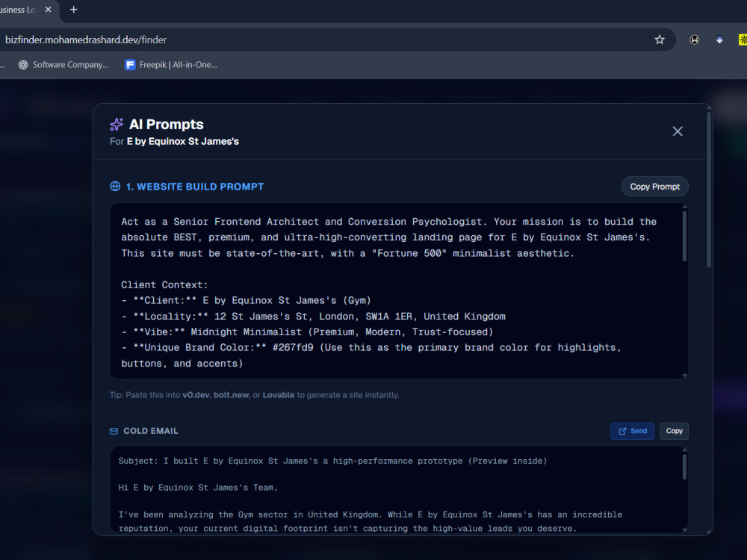The height and width of the screenshot is (560, 747).
Task: Click the 'v0.dev' text in tip
Action: [x=196, y=395]
